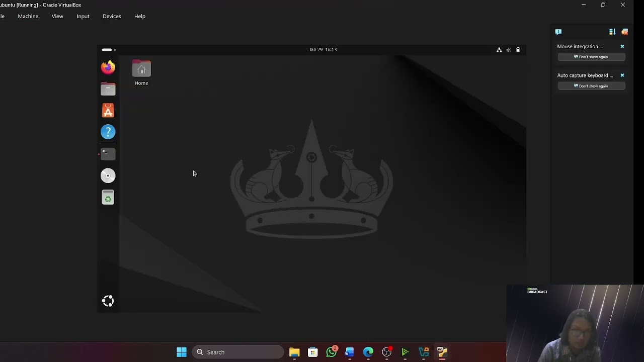Viewport: 644px width, 362px height.
Task: Open Microsoft Store from the Windows taskbar
Action: [313, 352]
